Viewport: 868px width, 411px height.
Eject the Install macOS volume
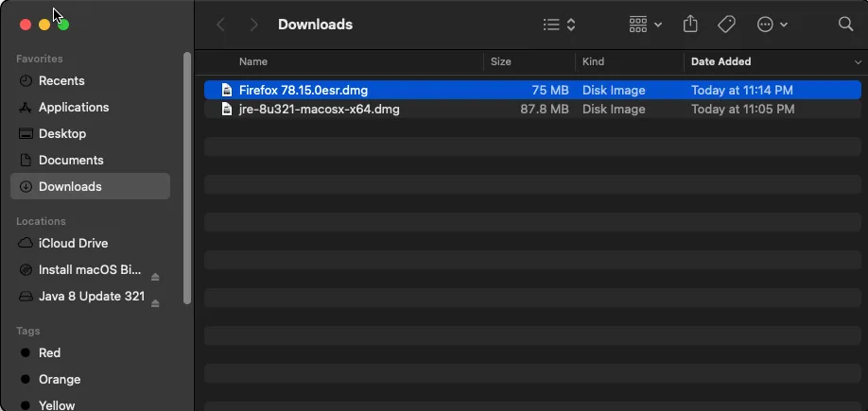coord(156,277)
